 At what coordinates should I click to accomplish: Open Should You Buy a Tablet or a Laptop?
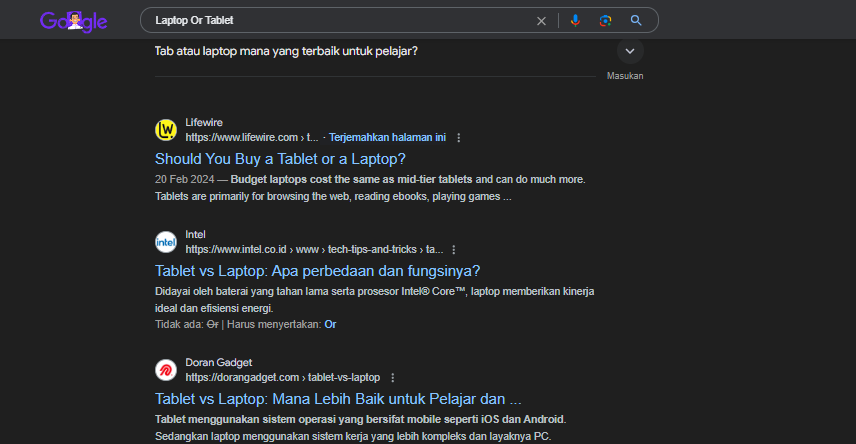(x=280, y=159)
